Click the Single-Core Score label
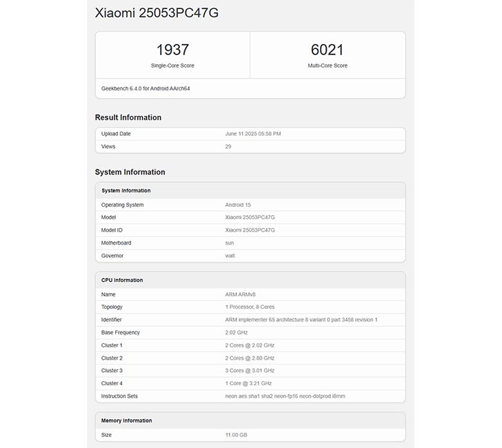The width and height of the screenshot is (502, 448). point(172,65)
